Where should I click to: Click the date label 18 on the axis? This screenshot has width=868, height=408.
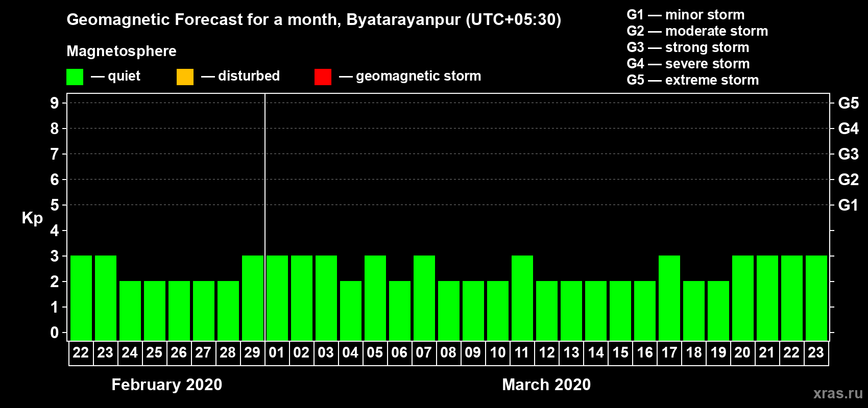tap(694, 352)
